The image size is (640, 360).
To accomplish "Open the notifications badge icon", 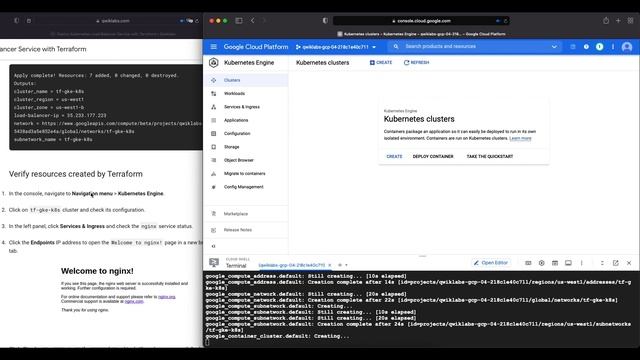I will (x=599, y=47).
